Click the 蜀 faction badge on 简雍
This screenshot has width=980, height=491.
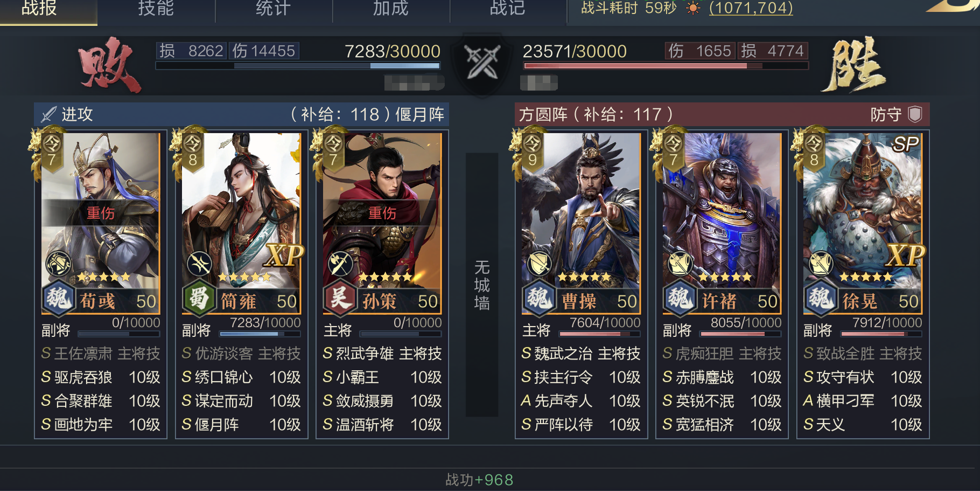pos(198,298)
